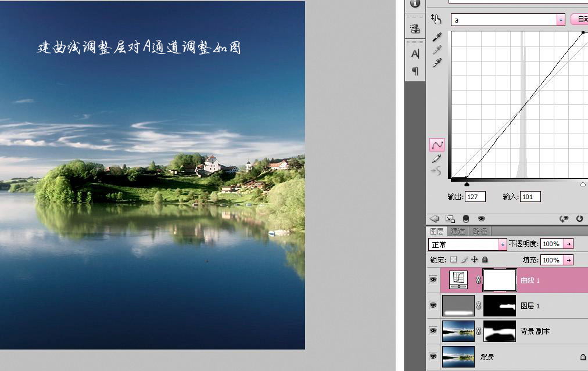Hide the 背景 副本 layer
This screenshot has height=371, width=588.
click(x=433, y=330)
